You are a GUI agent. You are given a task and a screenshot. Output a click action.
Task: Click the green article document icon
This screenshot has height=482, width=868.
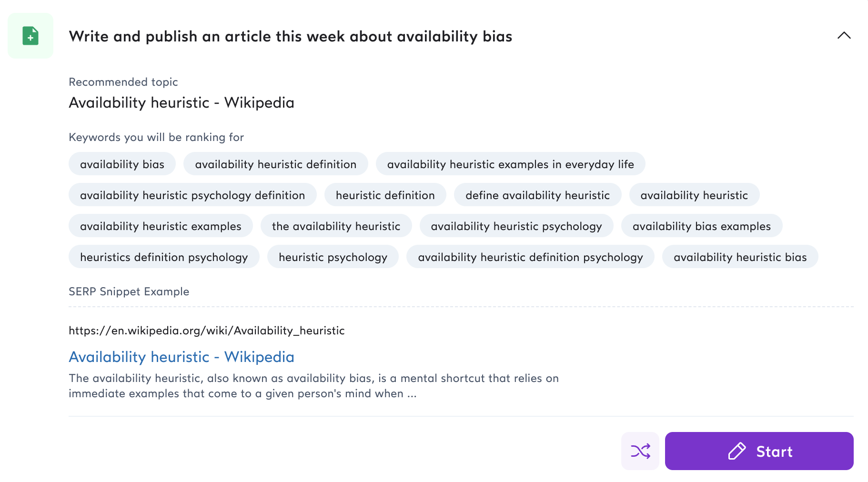click(30, 36)
